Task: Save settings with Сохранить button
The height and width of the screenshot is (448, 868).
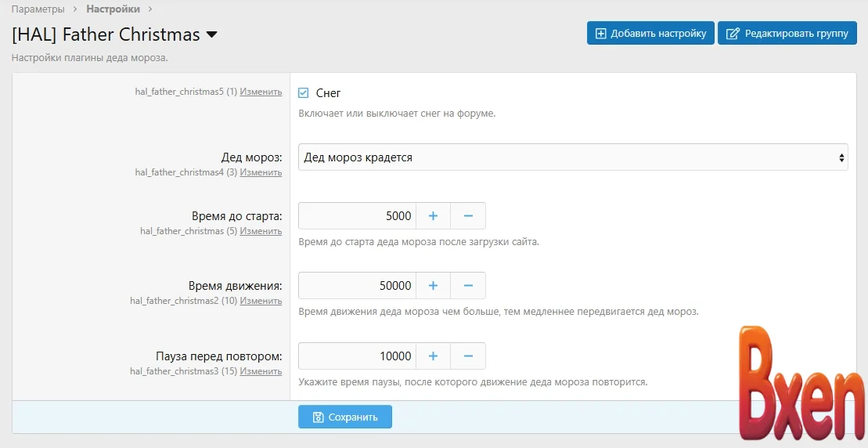Action: click(x=345, y=417)
